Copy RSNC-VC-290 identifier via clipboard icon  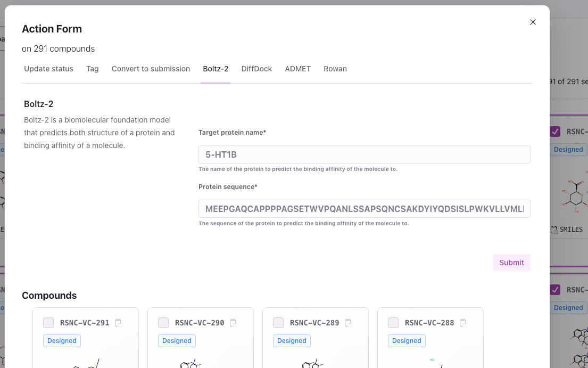click(233, 322)
